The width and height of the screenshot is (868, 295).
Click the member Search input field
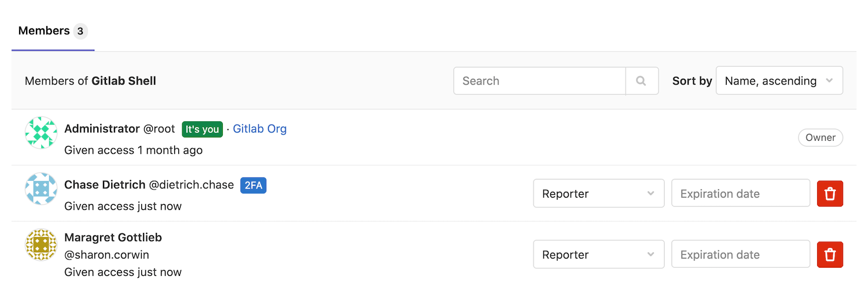pos(539,81)
